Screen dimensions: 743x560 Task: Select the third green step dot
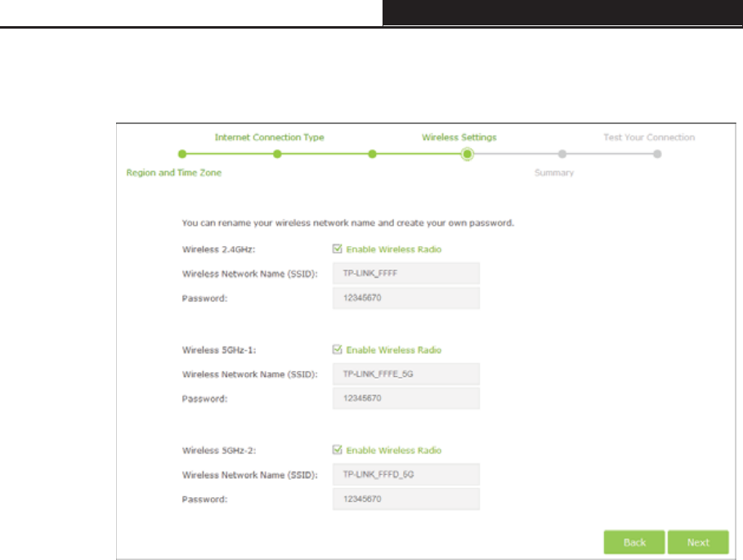pos(373,154)
